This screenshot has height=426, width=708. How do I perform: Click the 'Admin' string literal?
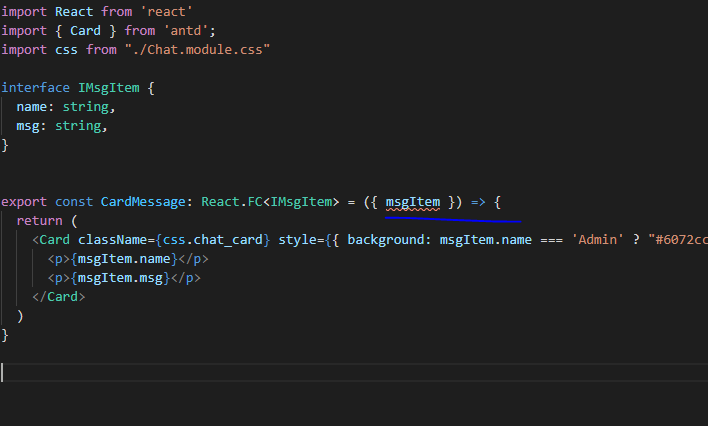point(598,240)
